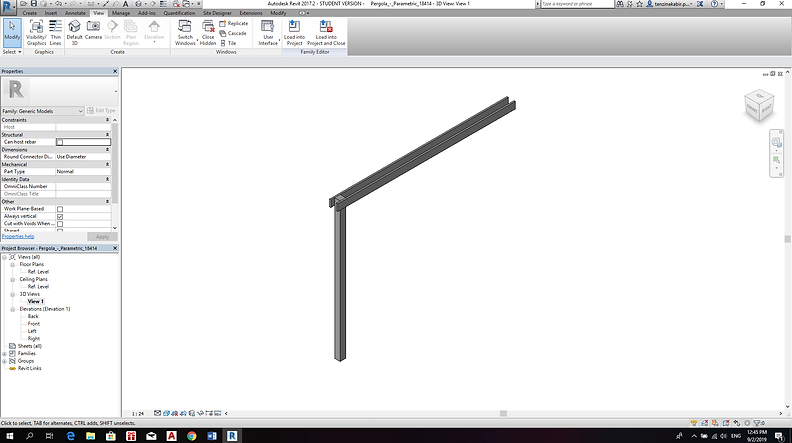Open Visibility/Graphics settings

(36, 33)
